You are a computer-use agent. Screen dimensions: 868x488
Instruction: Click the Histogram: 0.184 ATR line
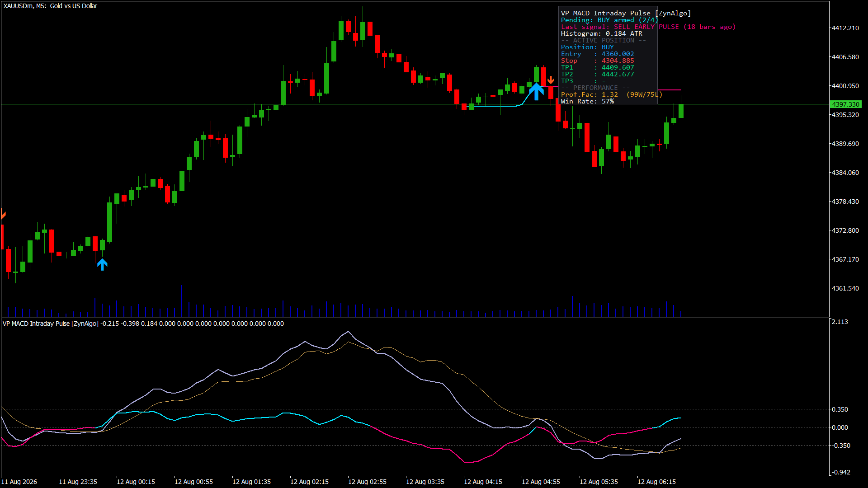pyautogui.click(x=601, y=33)
